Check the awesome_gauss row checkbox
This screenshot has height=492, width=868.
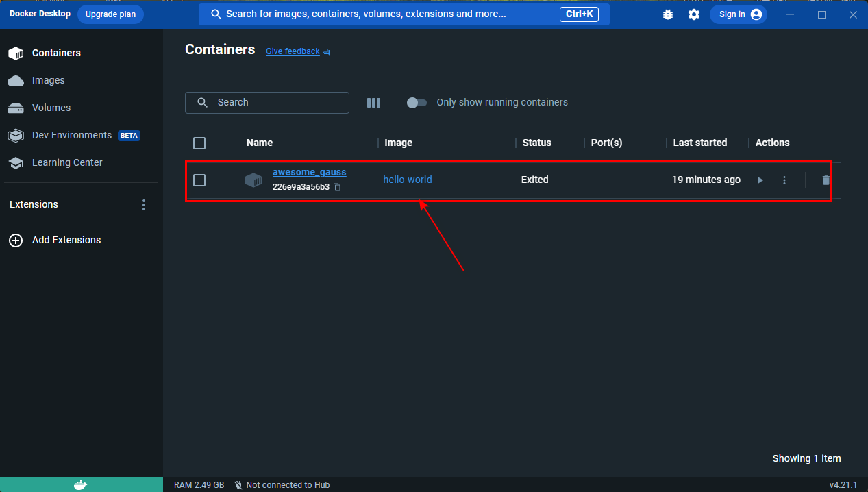pyautogui.click(x=199, y=180)
